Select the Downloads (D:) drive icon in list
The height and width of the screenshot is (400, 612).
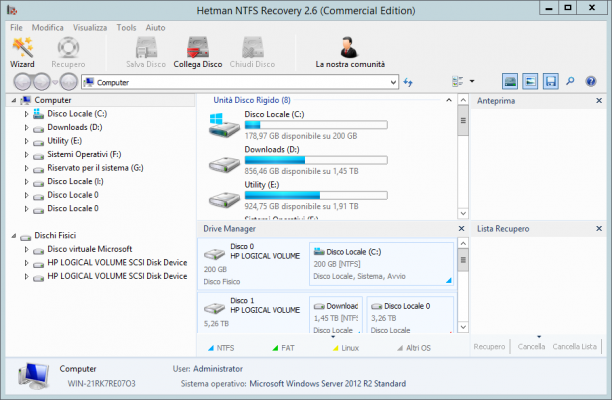(224, 165)
